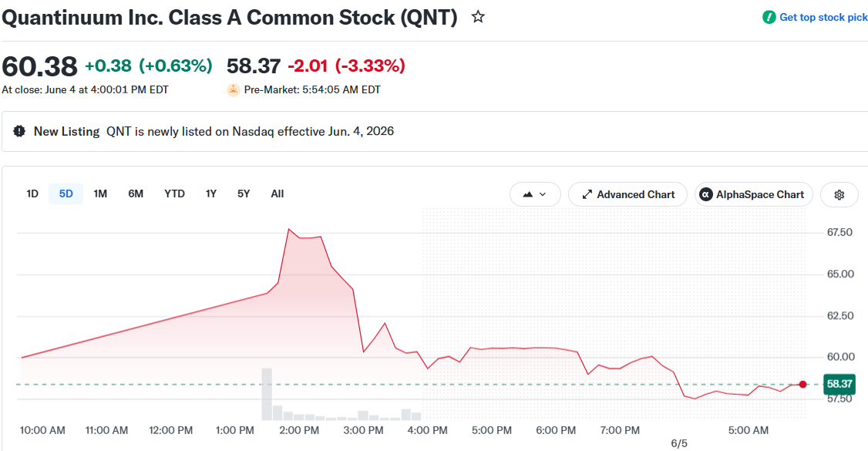Click the New Listing badge icon

click(19, 131)
